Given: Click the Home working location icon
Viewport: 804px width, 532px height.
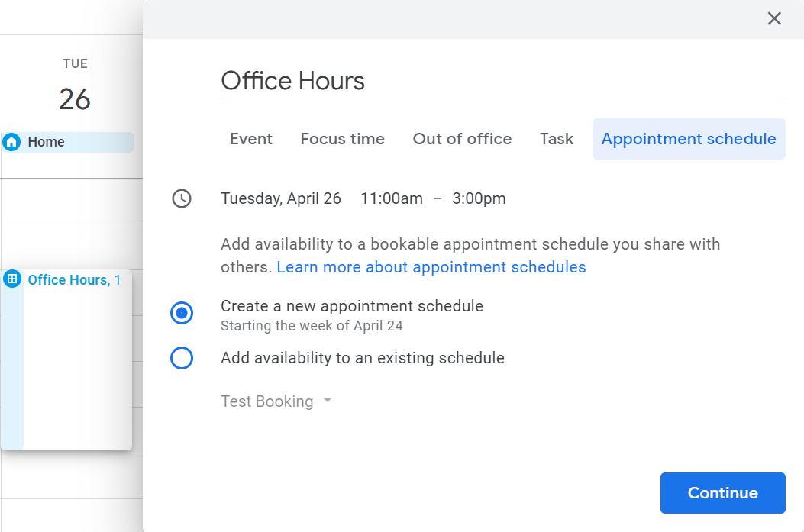Looking at the screenshot, I should tap(11, 142).
